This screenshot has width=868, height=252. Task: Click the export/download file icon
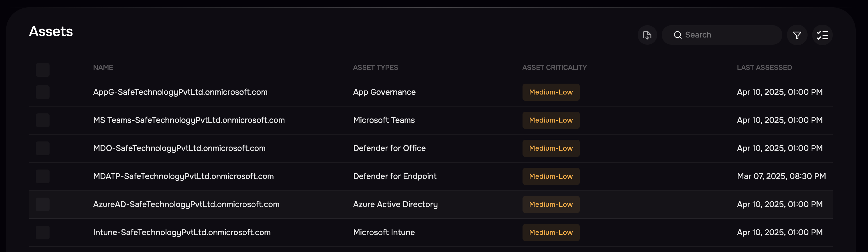(x=647, y=35)
